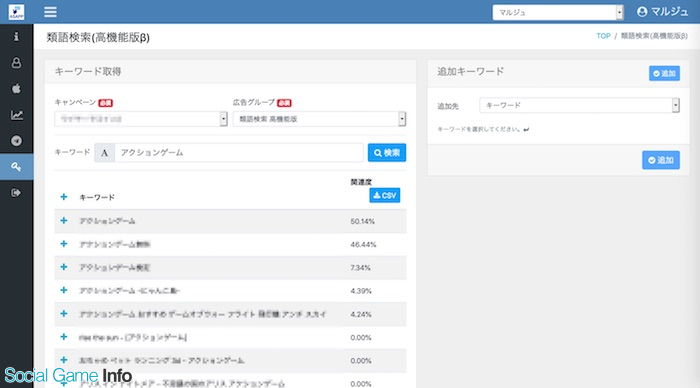Image resolution: width=700 pixels, height=388 pixels.
Task: Add the 4.24% keyword row with plus
Action: click(x=64, y=313)
